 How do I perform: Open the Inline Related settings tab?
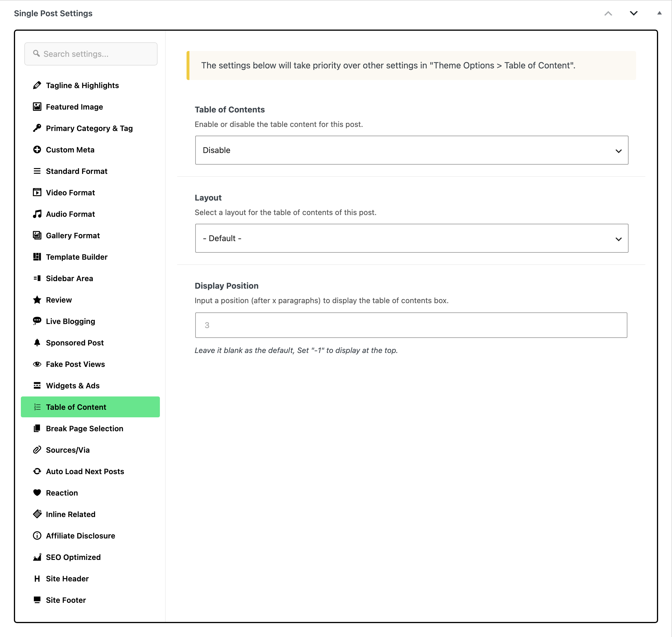(x=90, y=514)
